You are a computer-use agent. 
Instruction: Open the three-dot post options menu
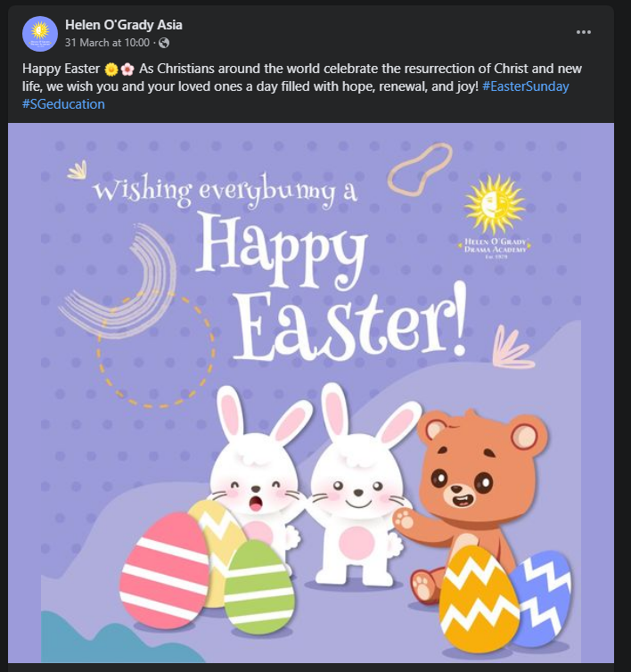pyautogui.click(x=584, y=32)
